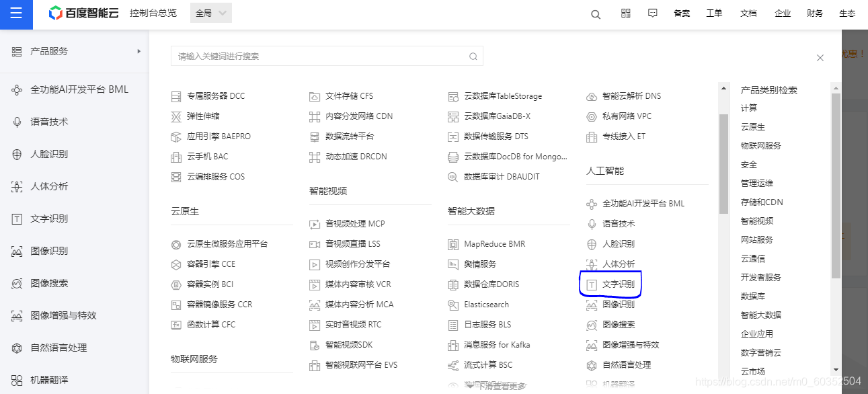This screenshot has height=394, width=868.
Task: Open the message chat icon in header
Action: (x=653, y=13)
